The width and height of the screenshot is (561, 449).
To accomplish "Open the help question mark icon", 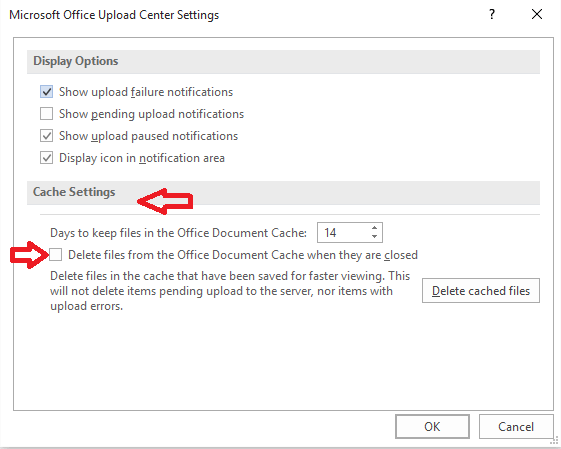I will 492,14.
